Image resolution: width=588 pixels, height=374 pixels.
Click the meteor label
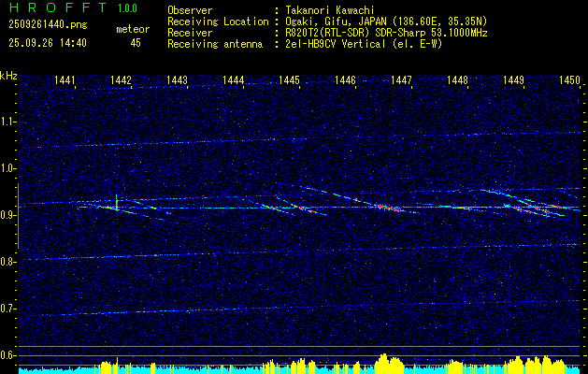(x=133, y=29)
